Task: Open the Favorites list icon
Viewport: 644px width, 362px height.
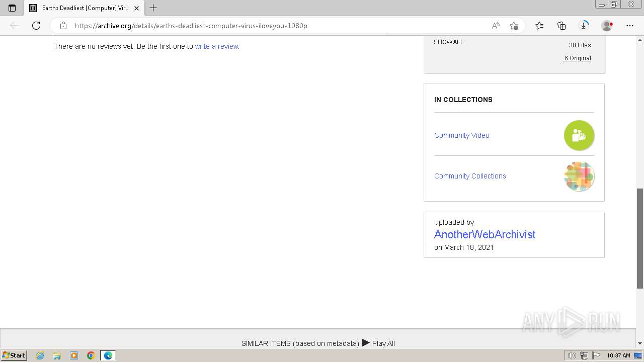Action: [x=539, y=26]
